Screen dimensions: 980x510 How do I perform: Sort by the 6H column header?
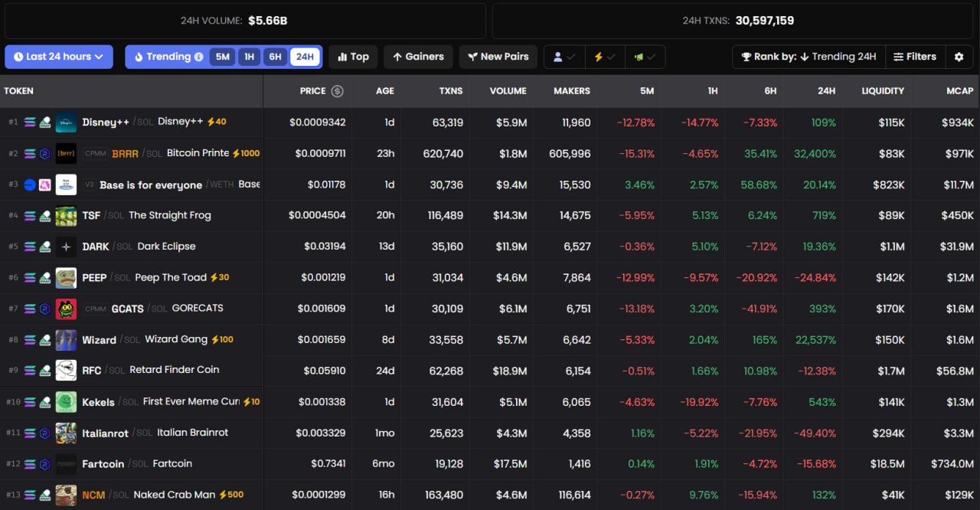tap(770, 91)
